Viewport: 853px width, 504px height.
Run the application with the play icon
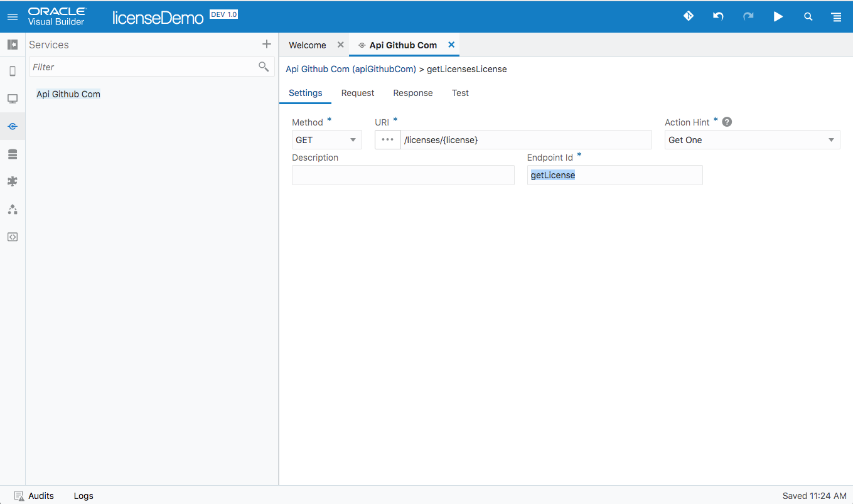pos(778,16)
